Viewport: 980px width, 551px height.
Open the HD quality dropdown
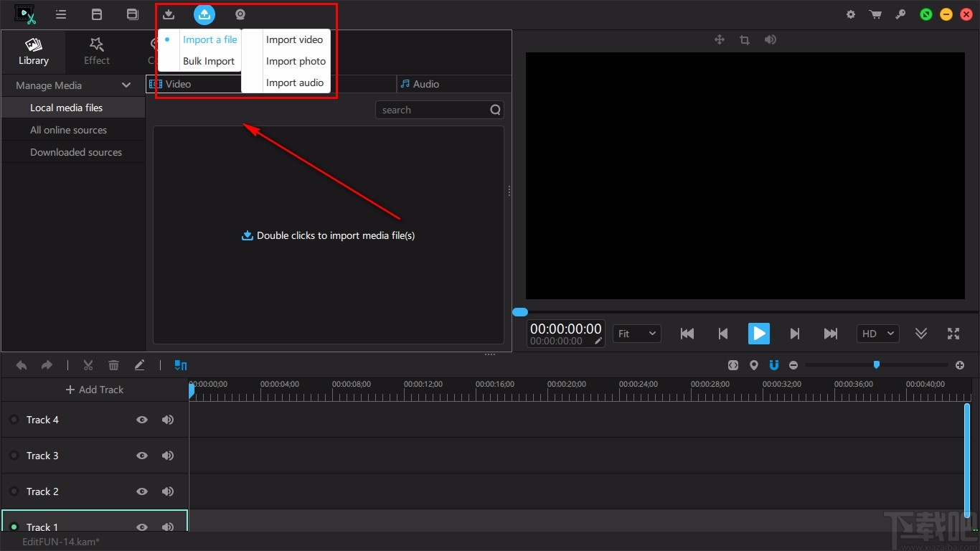[x=877, y=334]
